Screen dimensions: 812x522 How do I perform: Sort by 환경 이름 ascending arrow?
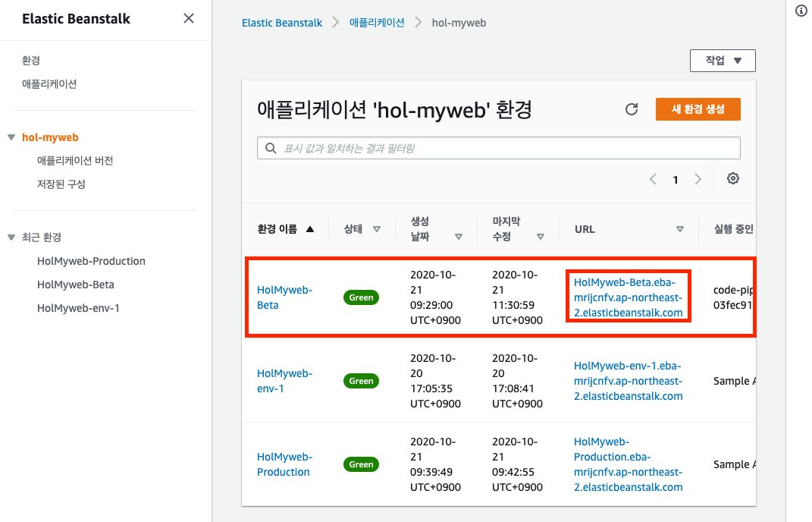(x=309, y=229)
